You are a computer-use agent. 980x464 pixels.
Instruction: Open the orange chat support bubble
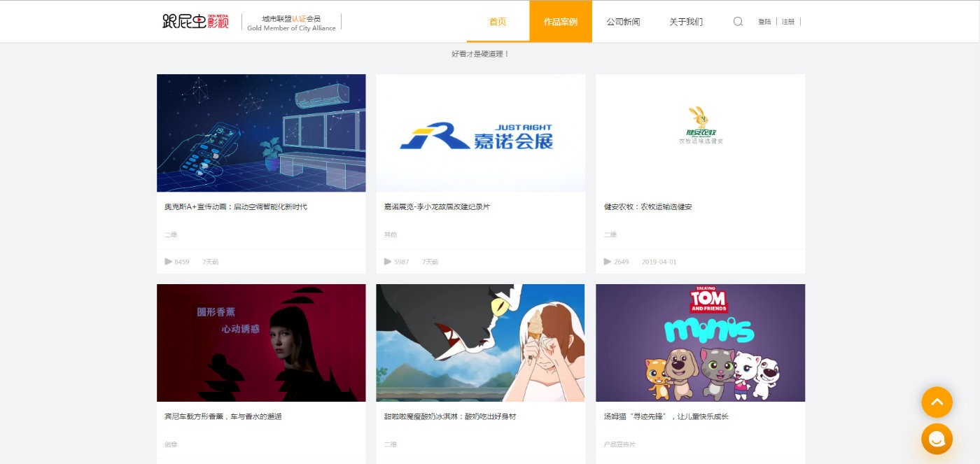[937, 439]
